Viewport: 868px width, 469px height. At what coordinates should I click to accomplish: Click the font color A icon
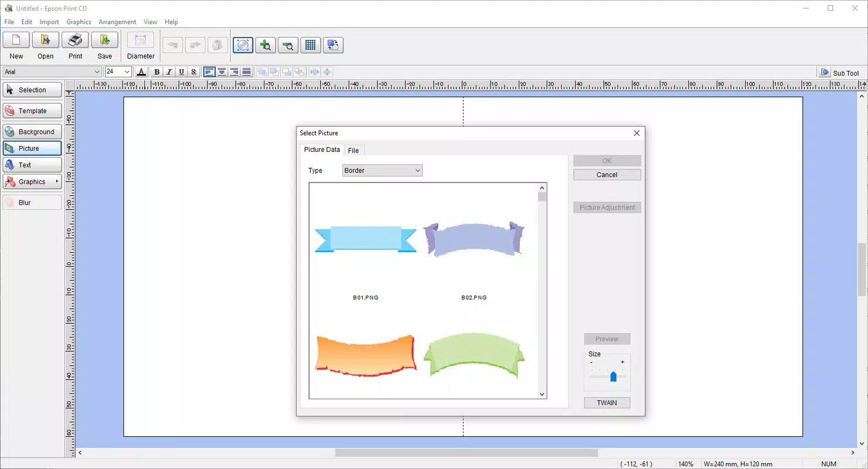tap(141, 72)
